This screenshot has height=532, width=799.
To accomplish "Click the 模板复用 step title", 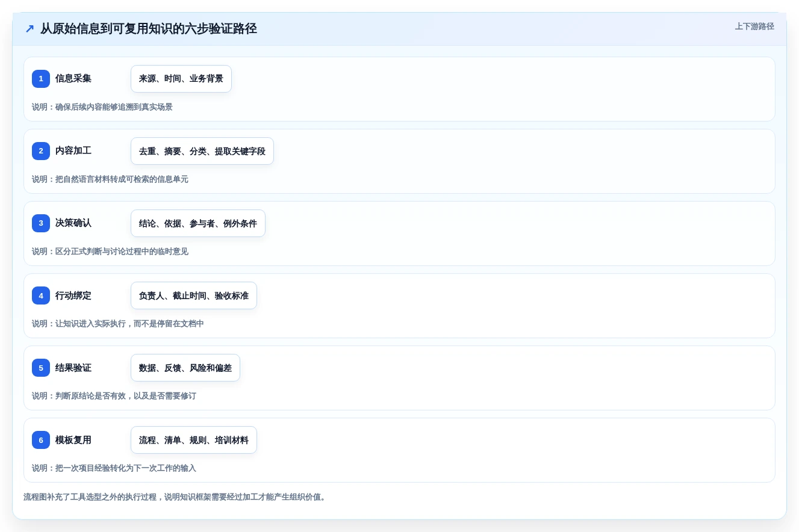I will pos(73,440).
